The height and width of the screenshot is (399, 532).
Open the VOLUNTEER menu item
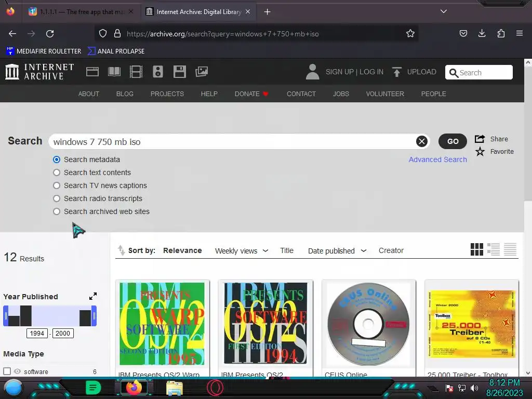pyautogui.click(x=385, y=94)
